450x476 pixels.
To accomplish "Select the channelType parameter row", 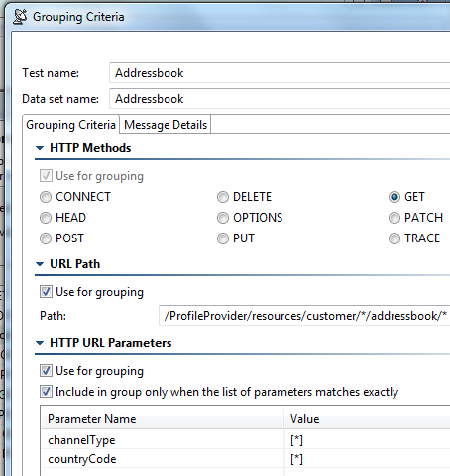I will (x=246, y=440).
